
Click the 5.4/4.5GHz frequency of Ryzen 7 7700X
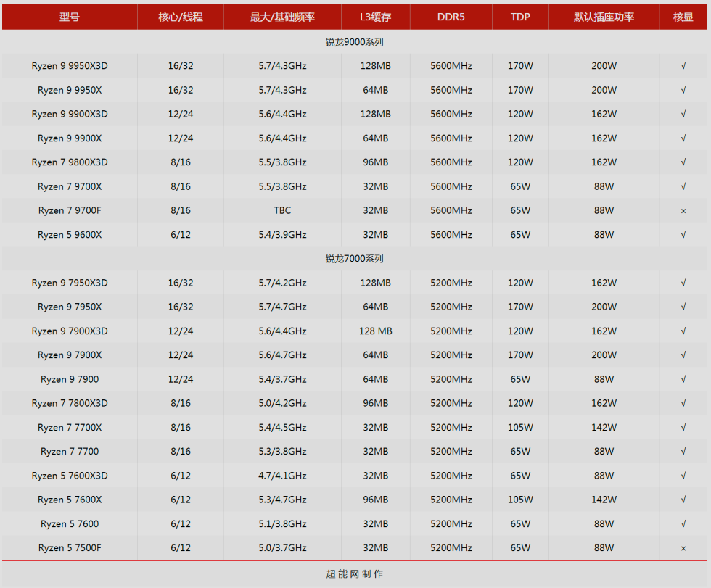coord(282,428)
